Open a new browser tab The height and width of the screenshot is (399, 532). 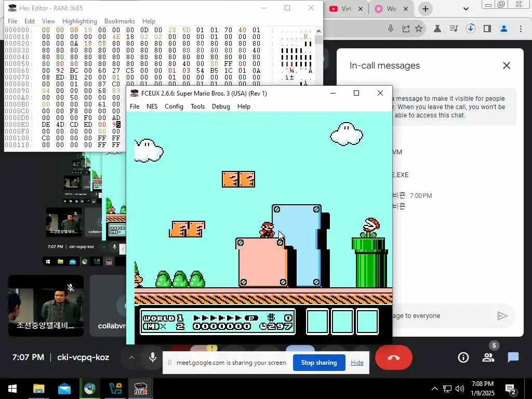425,9
